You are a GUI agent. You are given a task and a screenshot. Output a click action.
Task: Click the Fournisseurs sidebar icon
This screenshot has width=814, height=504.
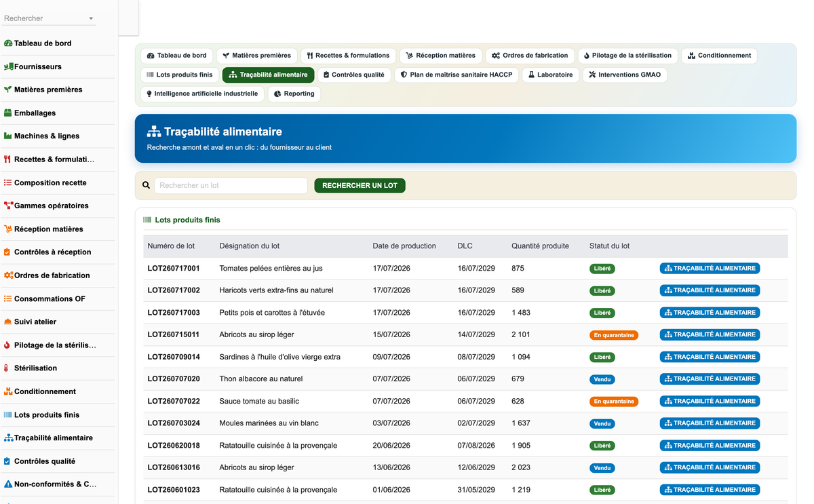(9, 66)
